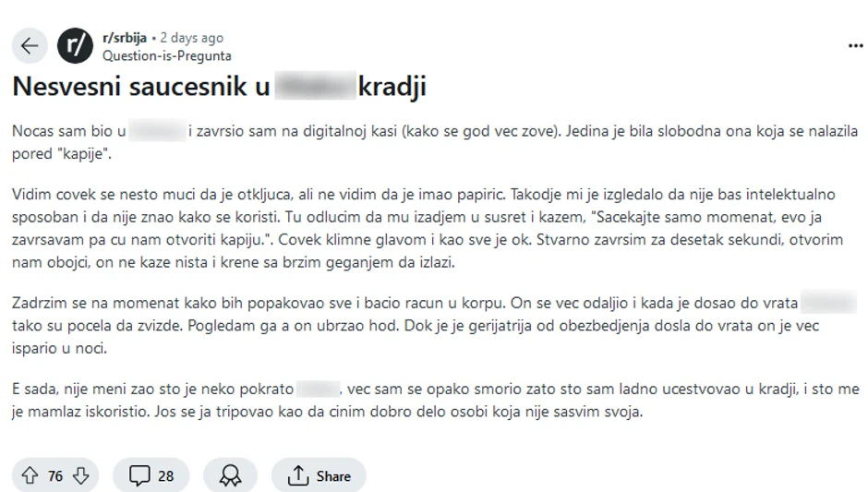
Task: Click the "2 days ago" timestamp
Action: [191, 39]
